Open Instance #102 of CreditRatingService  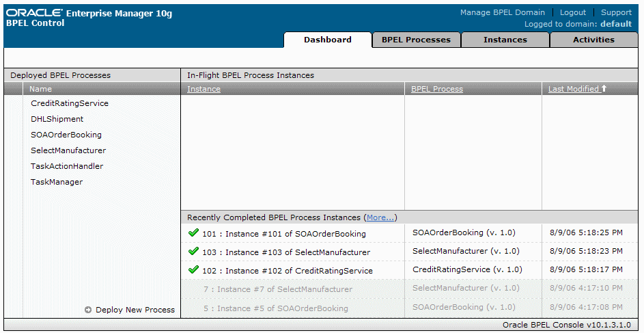288,271
